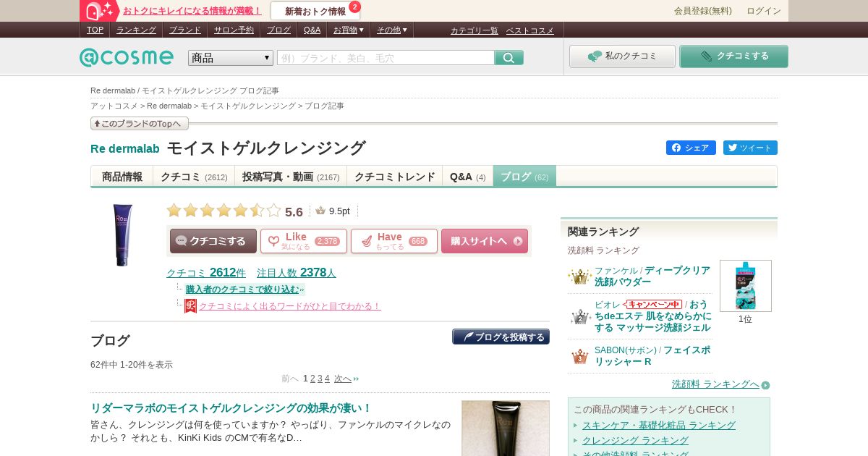Open the フェイスポリッシャー R ranking link
This screenshot has height=456, width=868.
(652, 355)
